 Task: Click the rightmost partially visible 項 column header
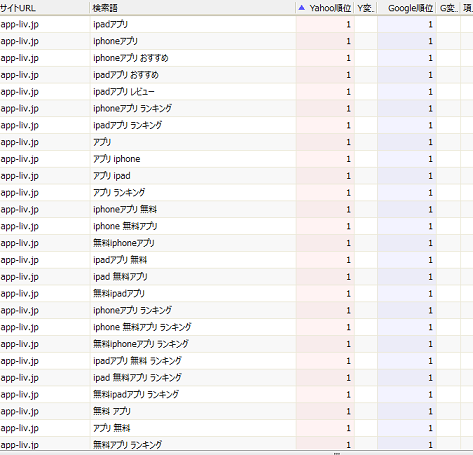(x=467, y=8)
